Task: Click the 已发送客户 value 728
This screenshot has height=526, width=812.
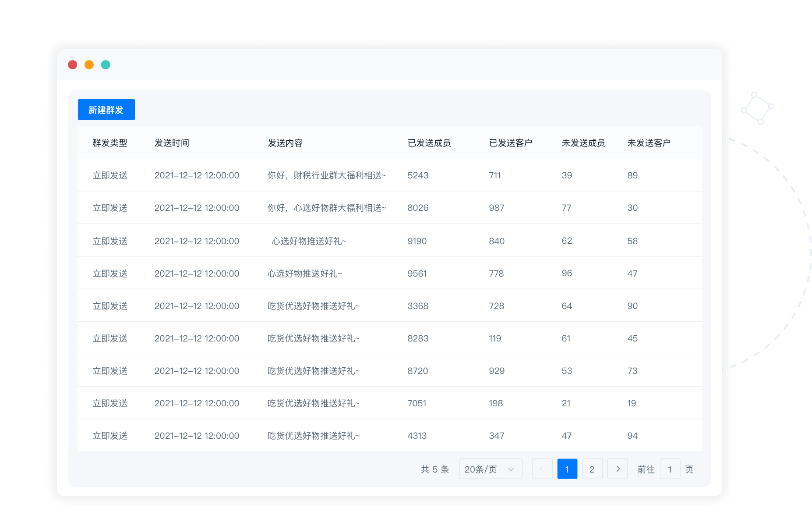Action: [497, 306]
